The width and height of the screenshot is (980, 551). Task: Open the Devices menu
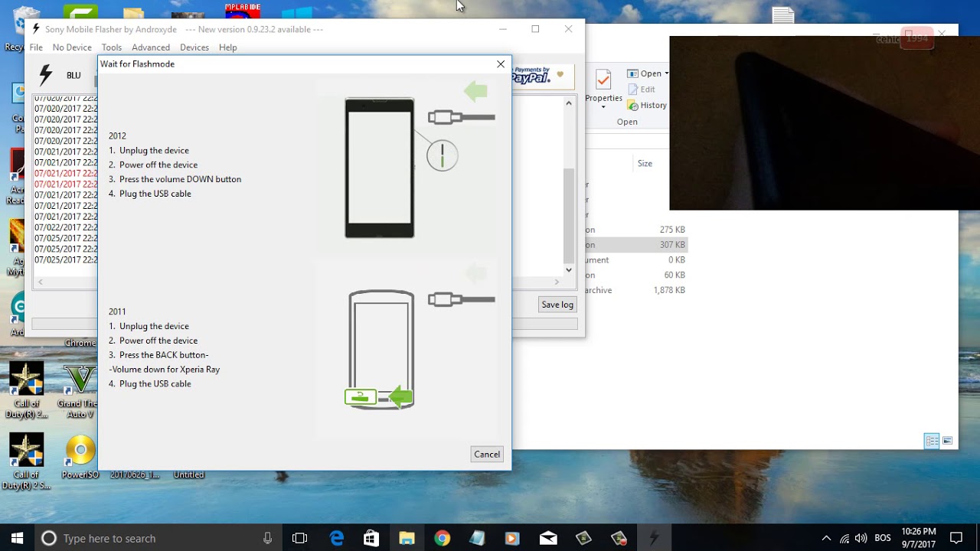pyautogui.click(x=194, y=47)
